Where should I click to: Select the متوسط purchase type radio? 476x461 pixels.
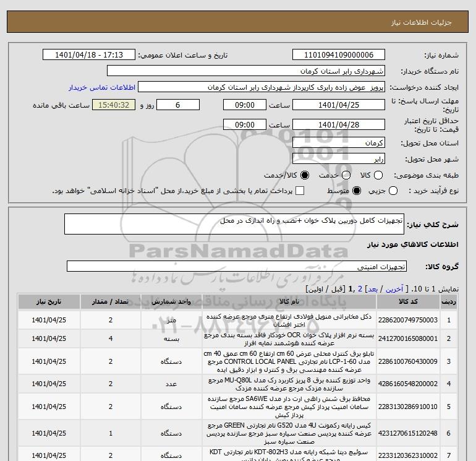point(357,191)
